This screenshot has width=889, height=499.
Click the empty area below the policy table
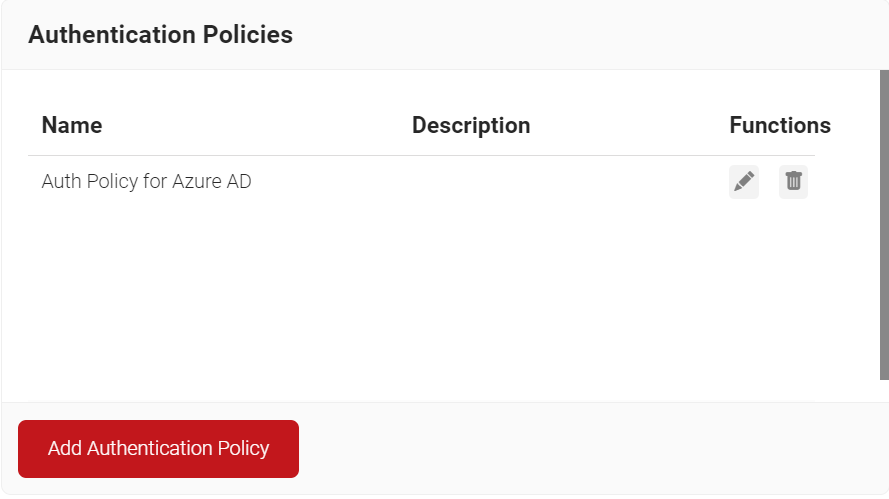[420, 300]
